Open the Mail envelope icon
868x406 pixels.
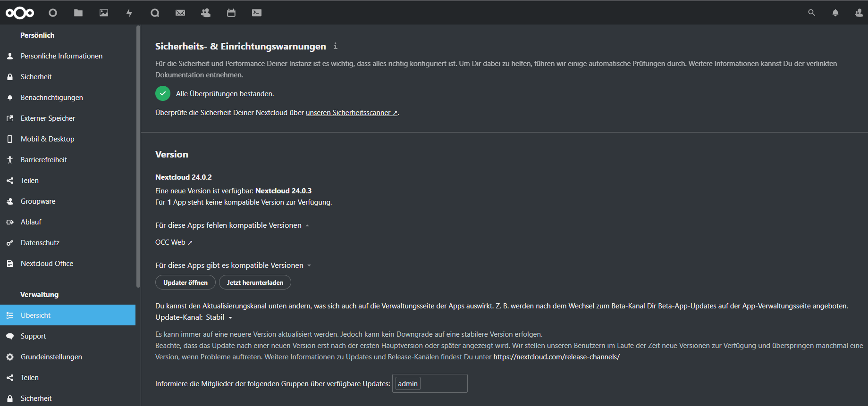pos(180,13)
